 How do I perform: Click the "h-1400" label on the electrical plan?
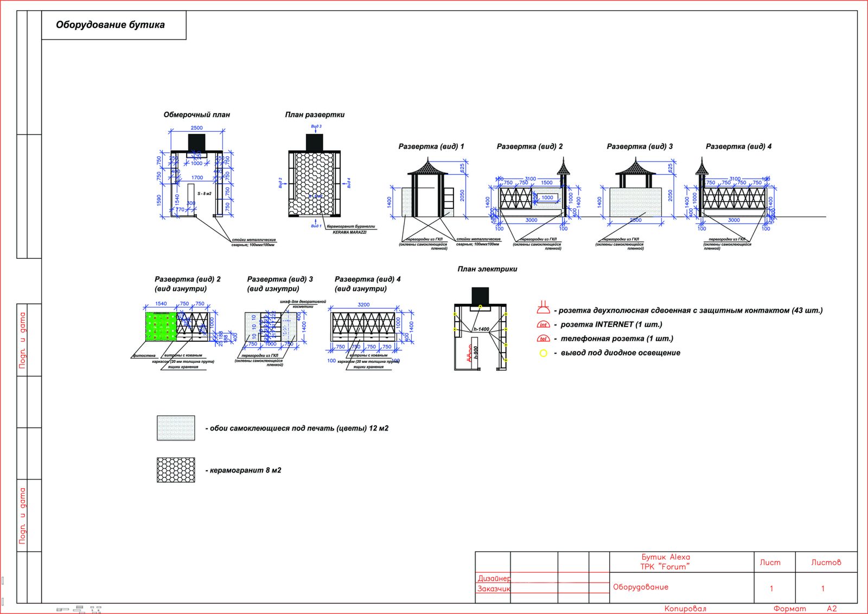(481, 329)
